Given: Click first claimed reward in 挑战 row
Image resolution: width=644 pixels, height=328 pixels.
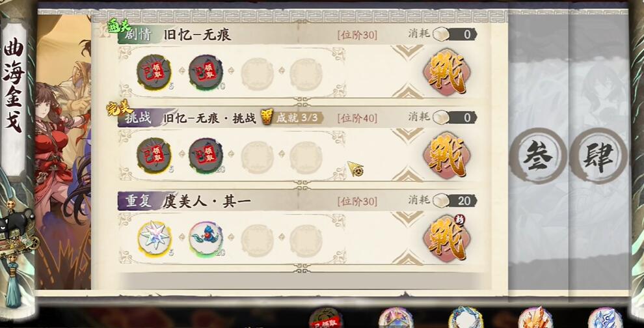Looking at the screenshot, I should (154, 156).
